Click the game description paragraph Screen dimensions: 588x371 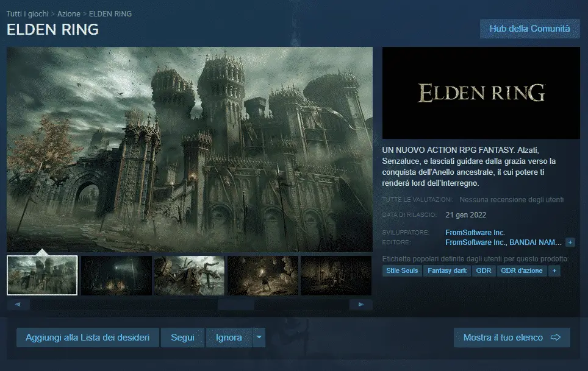pyautogui.click(x=468, y=166)
